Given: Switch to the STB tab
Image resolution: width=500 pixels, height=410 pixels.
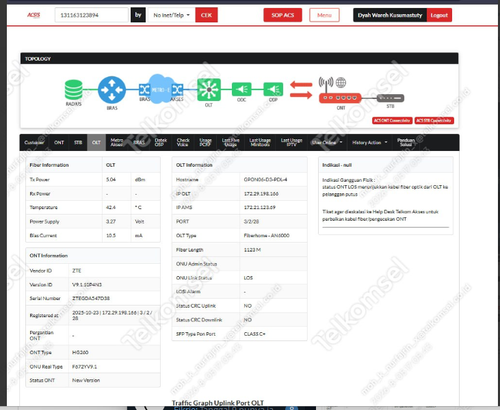Looking at the screenshot, I should (78, 142).
